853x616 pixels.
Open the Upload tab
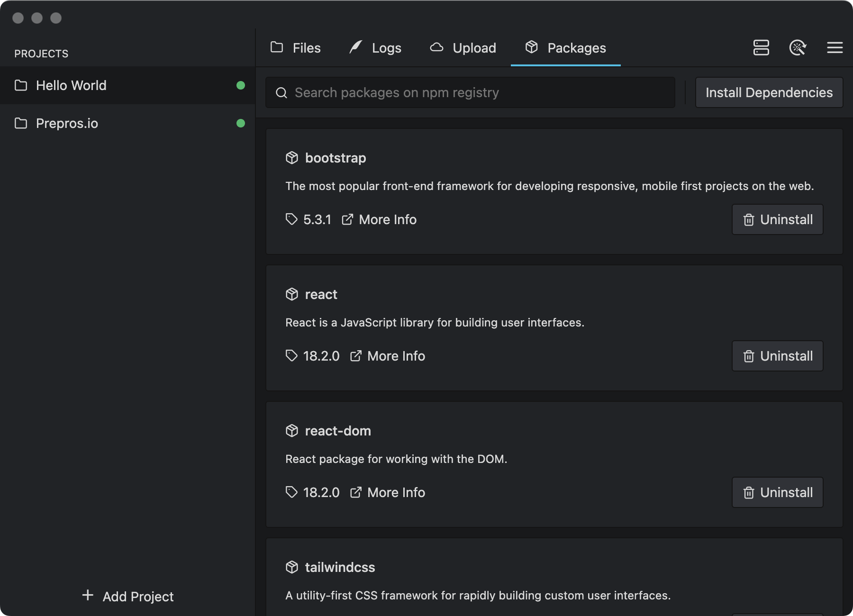[463, 48]
